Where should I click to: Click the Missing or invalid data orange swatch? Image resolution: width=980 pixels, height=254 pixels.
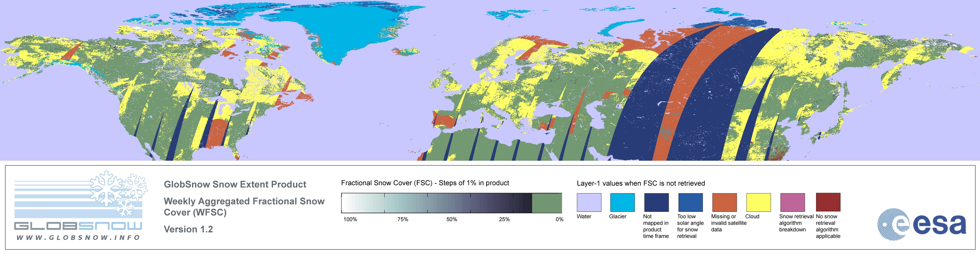[x=724, y=202]
